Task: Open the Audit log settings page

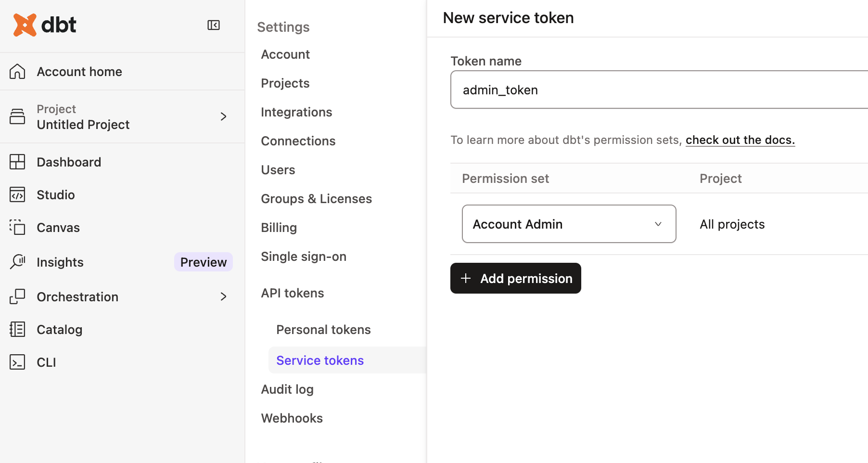Action: (287, 389)
